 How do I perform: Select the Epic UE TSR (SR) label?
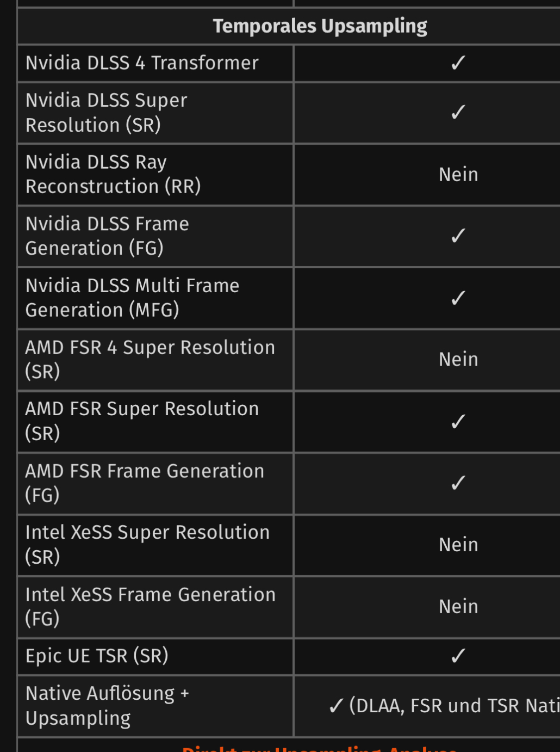coord(97,656)
